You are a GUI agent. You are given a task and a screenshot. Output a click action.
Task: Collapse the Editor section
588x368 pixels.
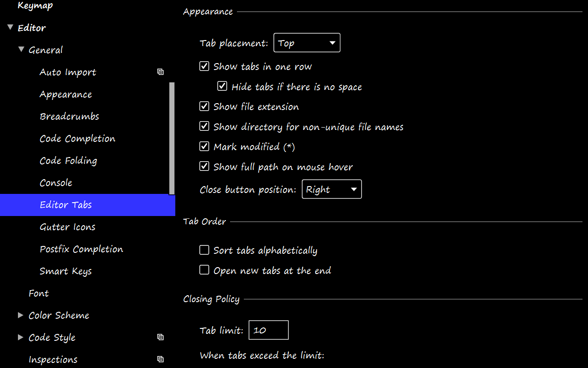pos(10,27)
